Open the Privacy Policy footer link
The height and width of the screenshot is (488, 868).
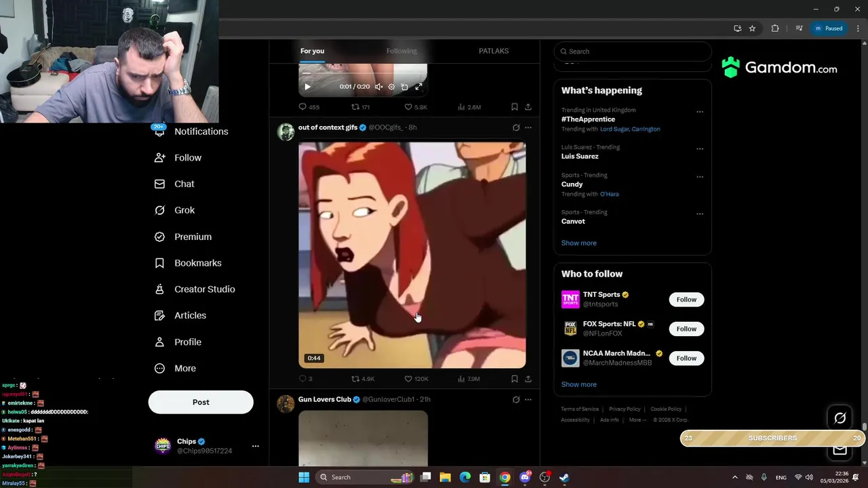pyautogui.click(x=625, y=409)
